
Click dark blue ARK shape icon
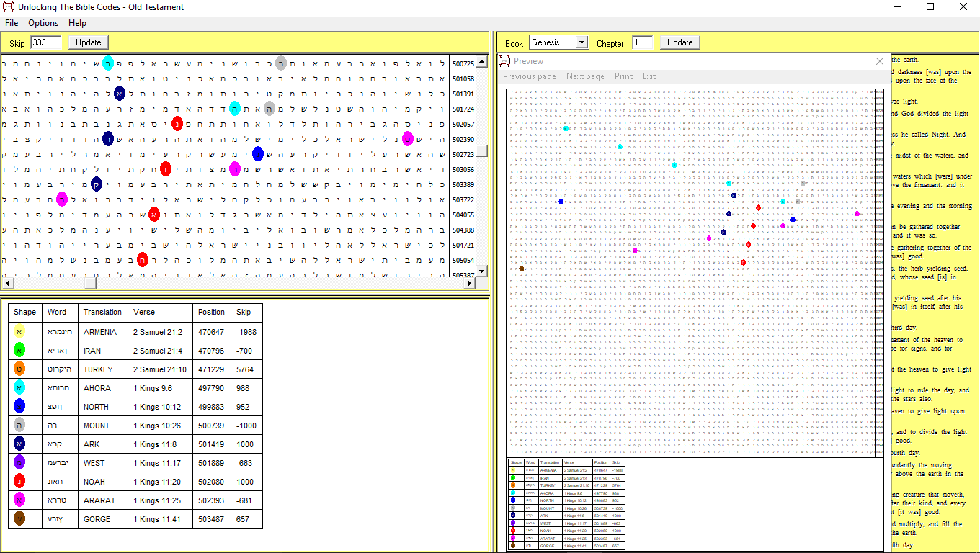(19, 444)
